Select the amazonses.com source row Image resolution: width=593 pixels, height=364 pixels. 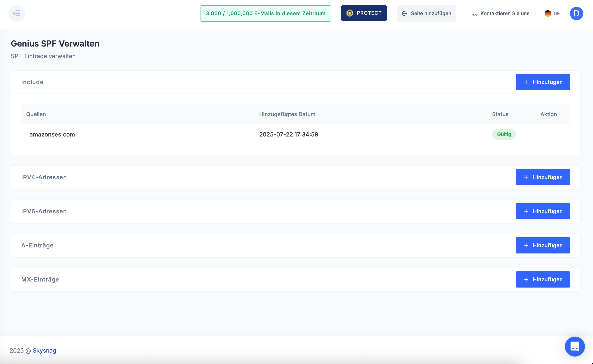(52, 134)
